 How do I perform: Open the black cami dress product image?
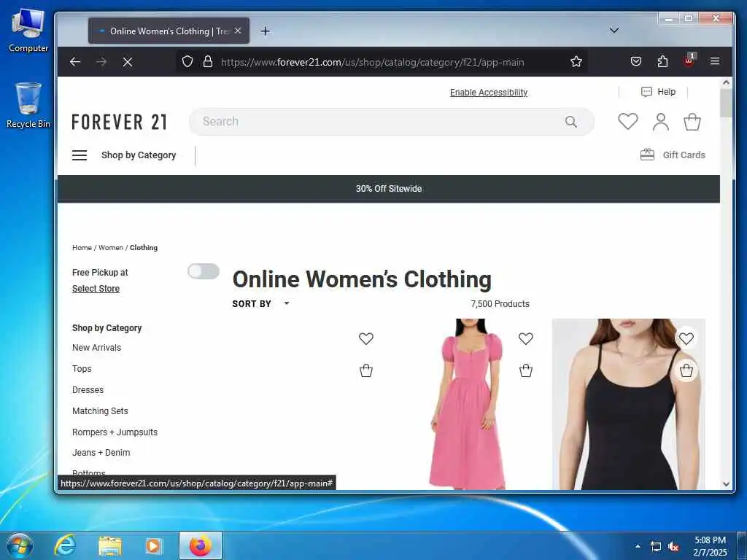click(x=628, y=404)
